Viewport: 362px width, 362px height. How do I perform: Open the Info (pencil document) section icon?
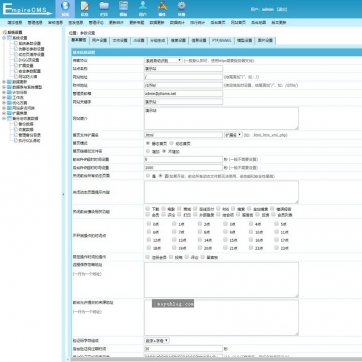click(x=85, y=6)
